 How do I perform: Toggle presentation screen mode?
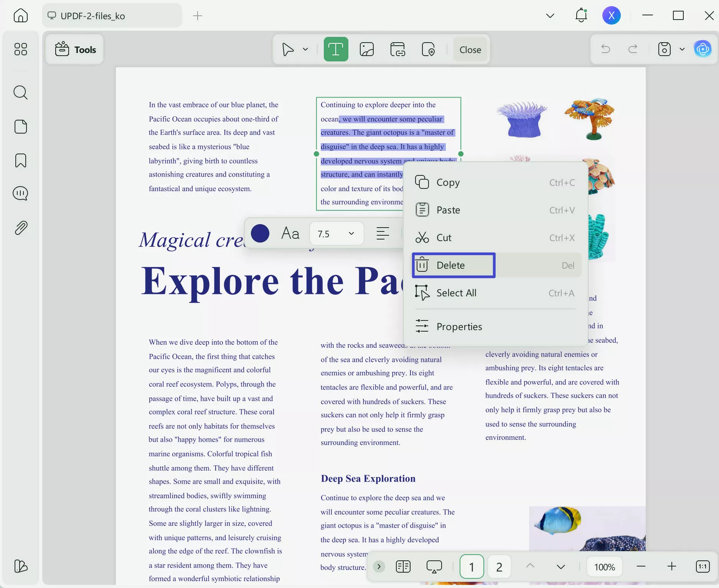(x=434, y=567)
